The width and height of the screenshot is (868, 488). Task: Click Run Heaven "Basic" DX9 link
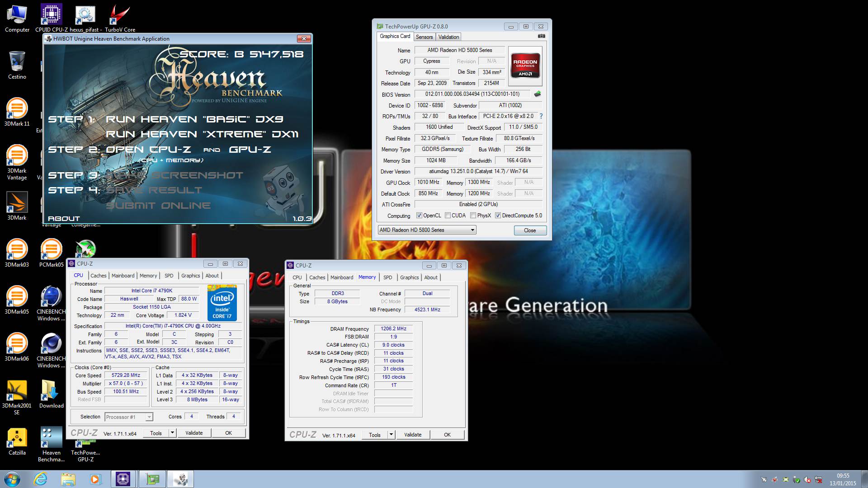click(194, 119)
